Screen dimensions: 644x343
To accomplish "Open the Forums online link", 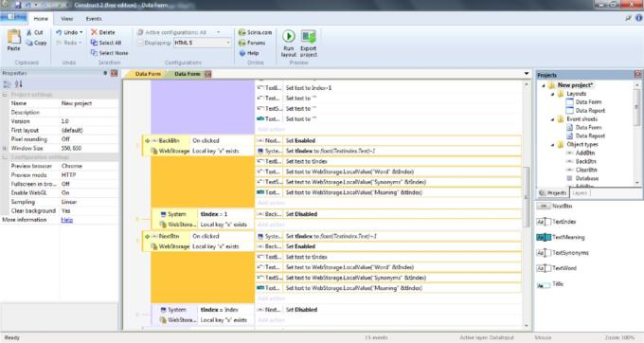I will pos(252,43).
